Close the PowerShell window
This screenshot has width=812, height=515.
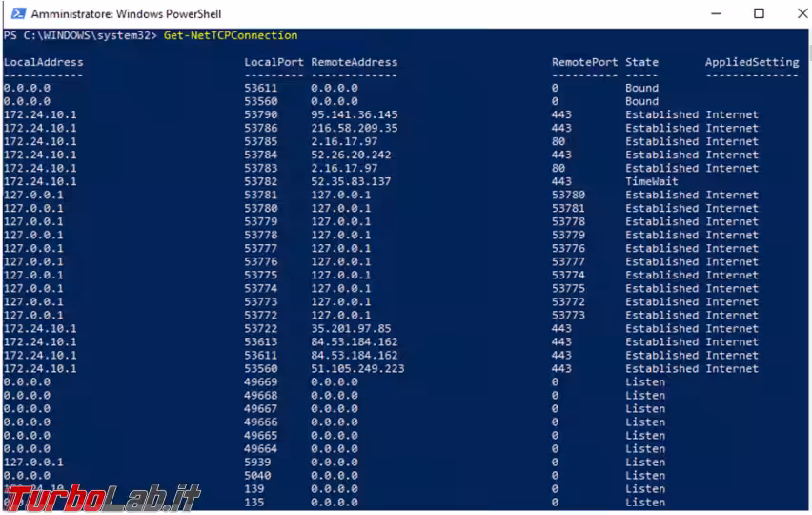click(802, 13)
